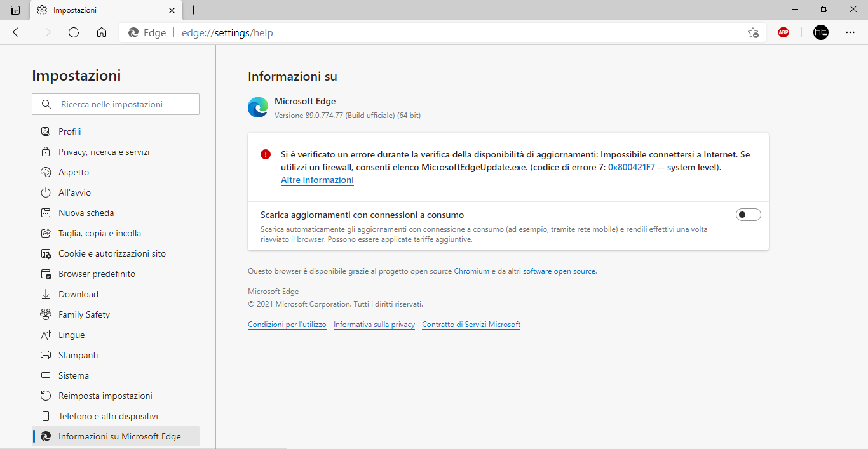Open the Adblock Plus extension
Viewport: 868px width, 449px height.
783,32
